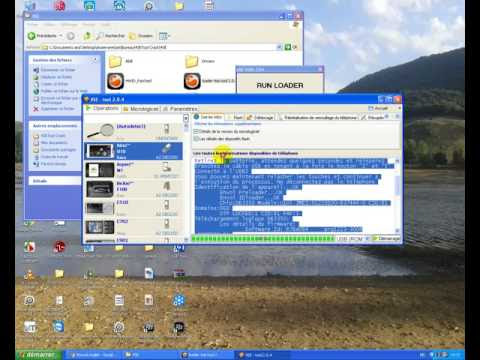Switch to the Micrologiciel tab
This screenshot has height=360, width=480.
(x=141, y=109)
